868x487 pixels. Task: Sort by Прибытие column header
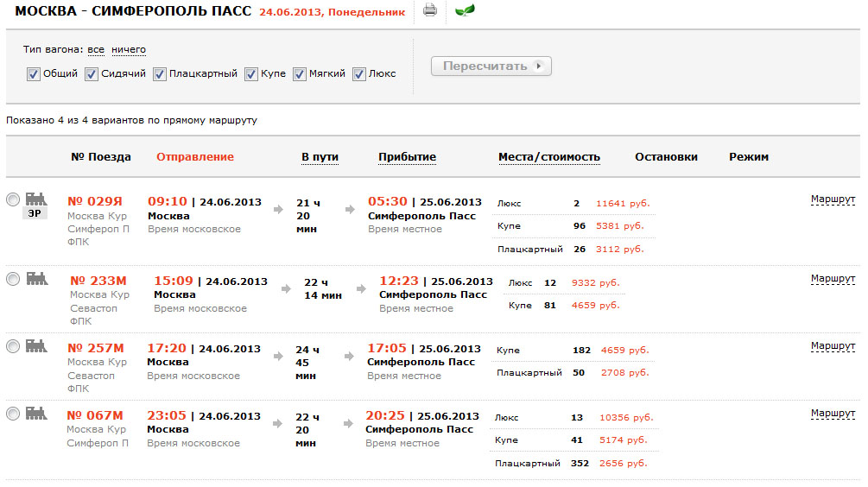pyautogui.click(x=407, y=157)
